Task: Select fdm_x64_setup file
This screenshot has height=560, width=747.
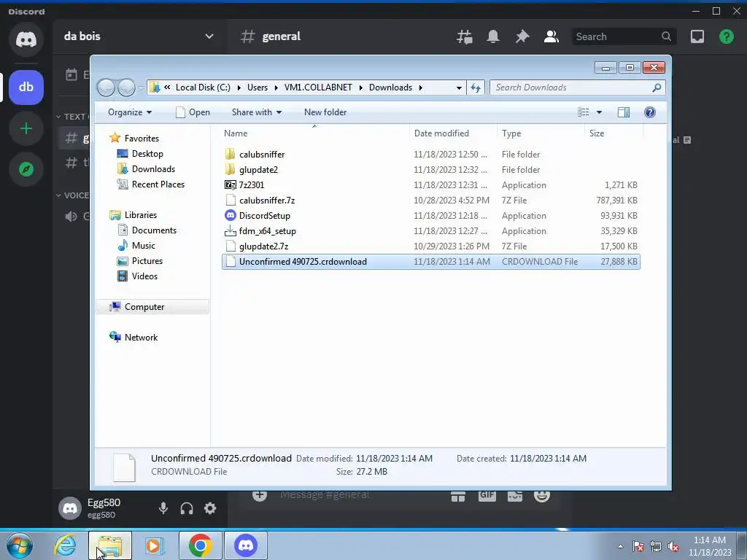Action: 430,231
